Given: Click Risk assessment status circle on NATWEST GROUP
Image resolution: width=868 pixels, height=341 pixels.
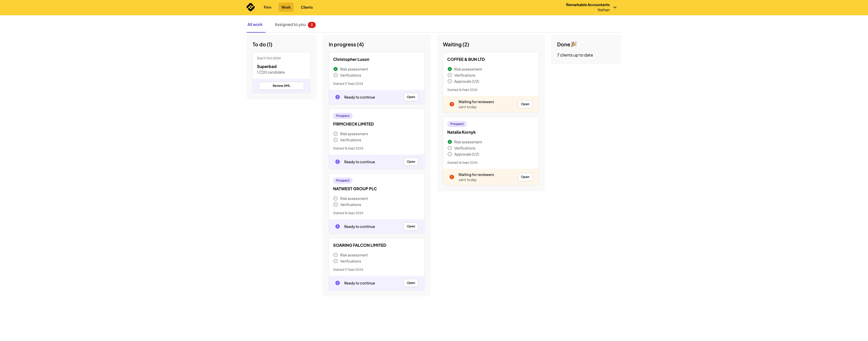Looking at the screenshot, I should [335, 199].
